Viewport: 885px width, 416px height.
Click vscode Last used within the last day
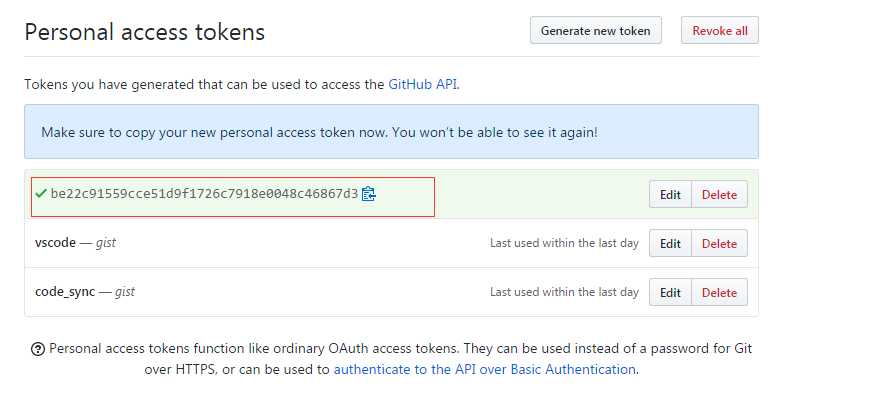click(x=564, y=243)
